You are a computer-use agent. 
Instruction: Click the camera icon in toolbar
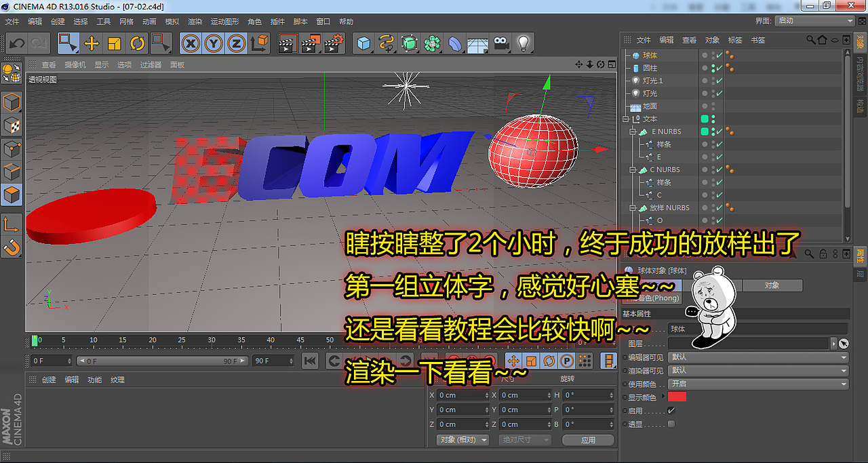[x=500, y=44]
